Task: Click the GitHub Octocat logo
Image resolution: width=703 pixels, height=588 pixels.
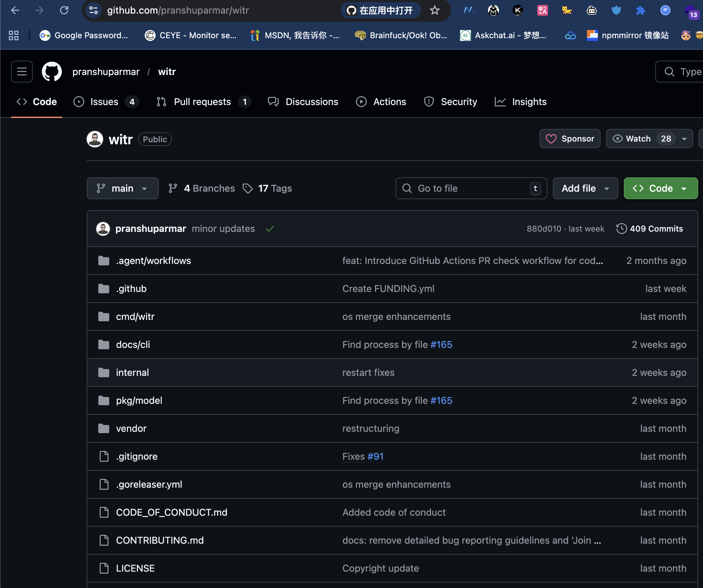Action: coord(52,72)
